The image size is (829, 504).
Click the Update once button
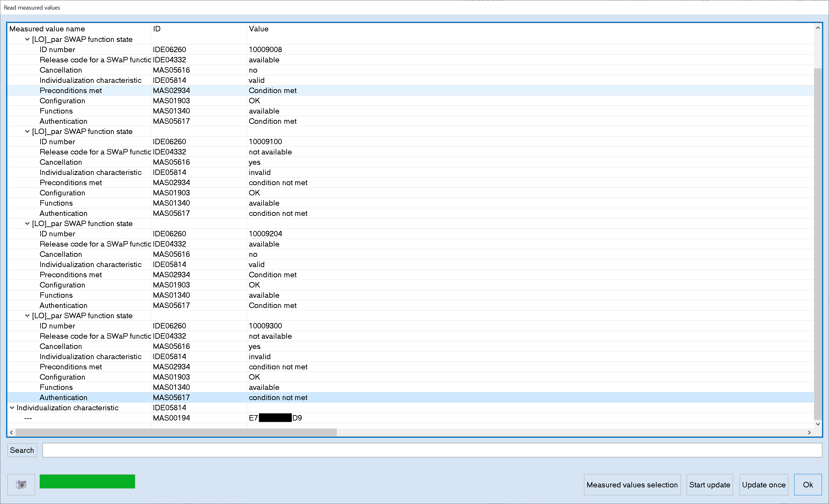tap(763, 484)
